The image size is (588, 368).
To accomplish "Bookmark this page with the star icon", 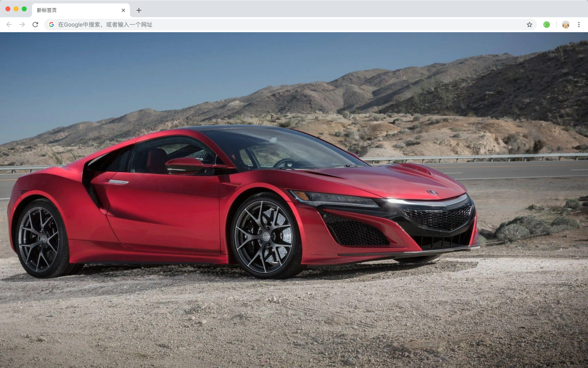I will tap(529, 24).
